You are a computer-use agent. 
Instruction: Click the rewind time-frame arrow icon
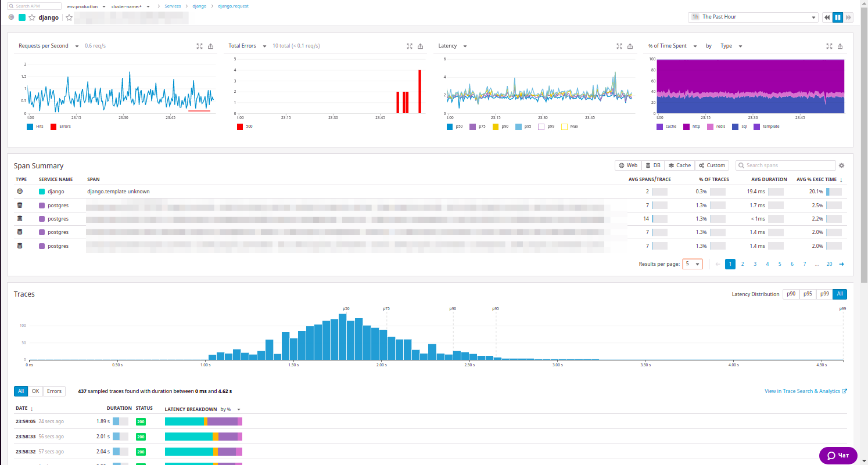(827, 17)
